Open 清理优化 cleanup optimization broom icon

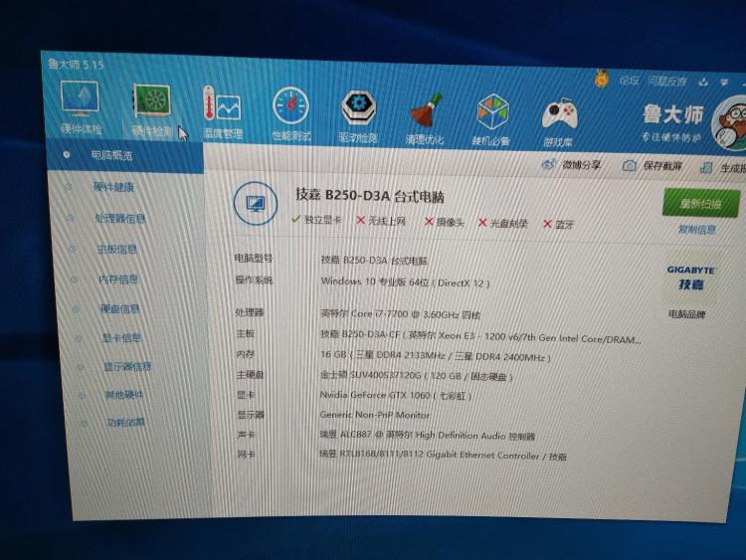point(425,118)
